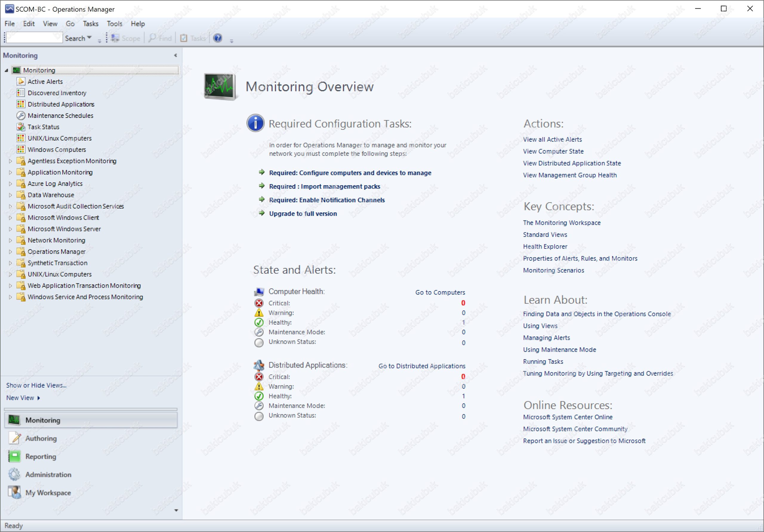
Task: Expand the Azure Log Analytics folder
Action: pyautogui.click(x=10, y=184)
